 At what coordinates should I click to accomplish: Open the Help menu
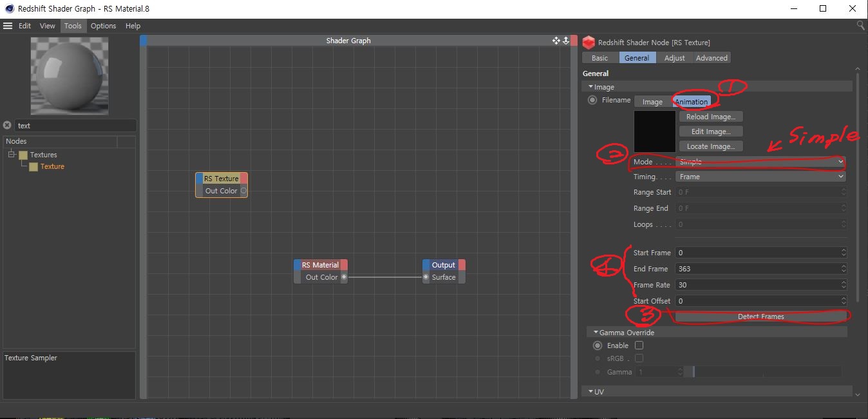pos(133,26)
